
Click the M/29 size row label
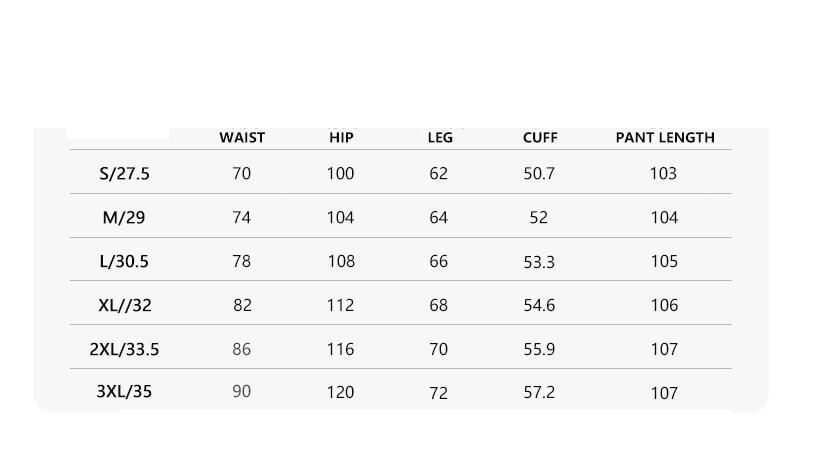[x=124, y=217]
